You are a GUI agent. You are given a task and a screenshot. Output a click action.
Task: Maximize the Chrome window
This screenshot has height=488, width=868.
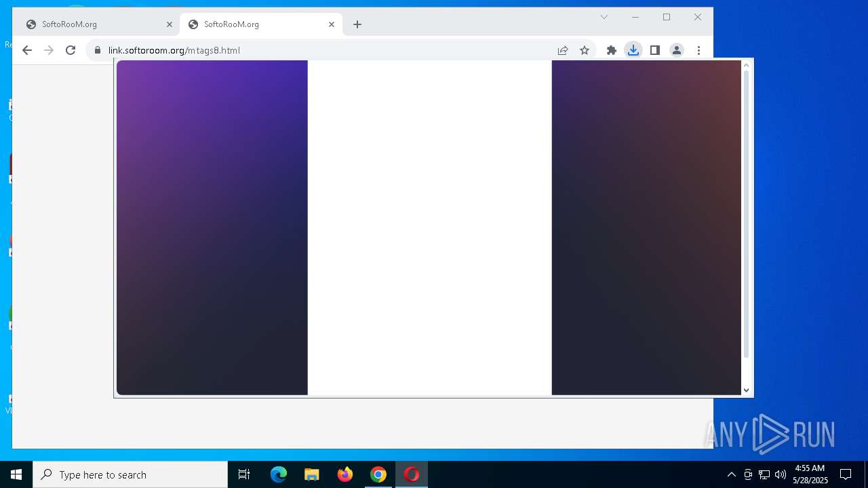point(667,17)
